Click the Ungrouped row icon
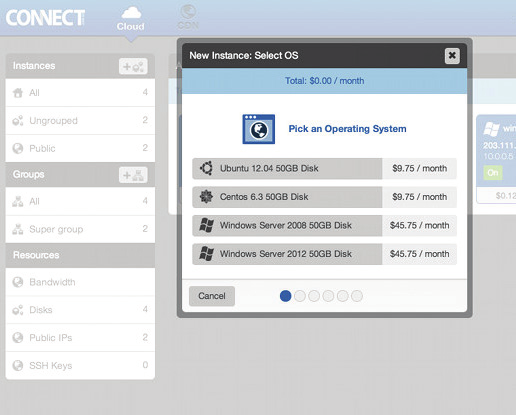This screenshot has height=415, width=516. point(18,121)
